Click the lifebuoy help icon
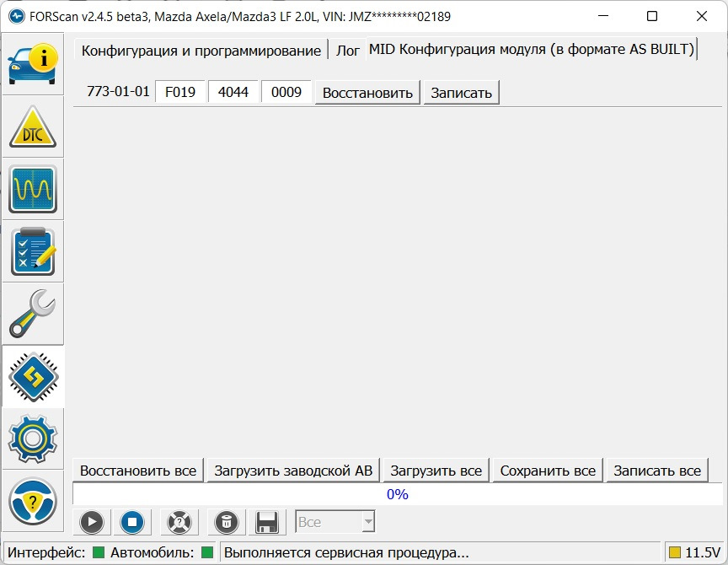This screenshot has height=565, width=728. click(179, 522)
